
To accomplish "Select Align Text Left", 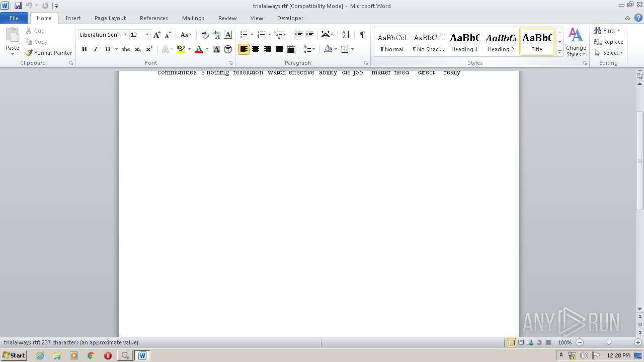I will tap(244, 49).
